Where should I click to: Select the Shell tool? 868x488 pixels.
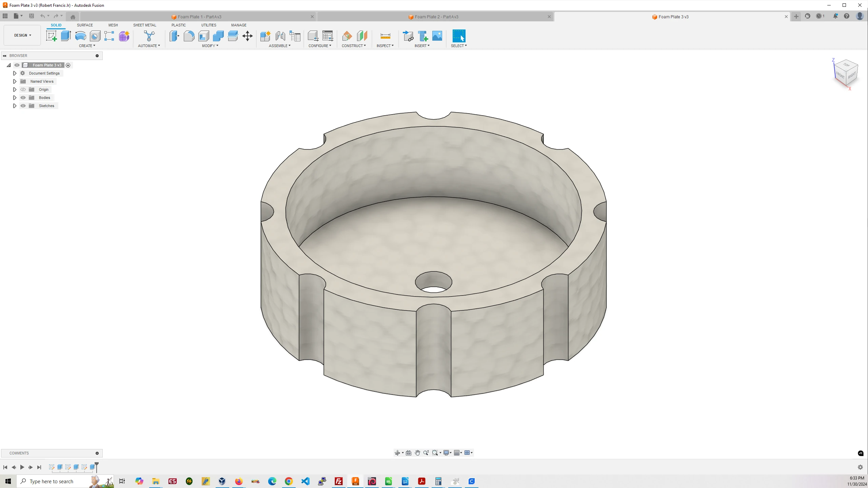point(203,36)
